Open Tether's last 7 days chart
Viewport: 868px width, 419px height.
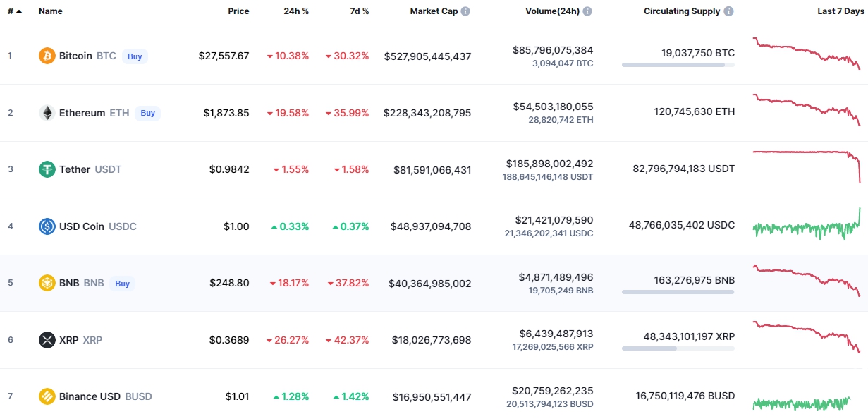point(807,166)
